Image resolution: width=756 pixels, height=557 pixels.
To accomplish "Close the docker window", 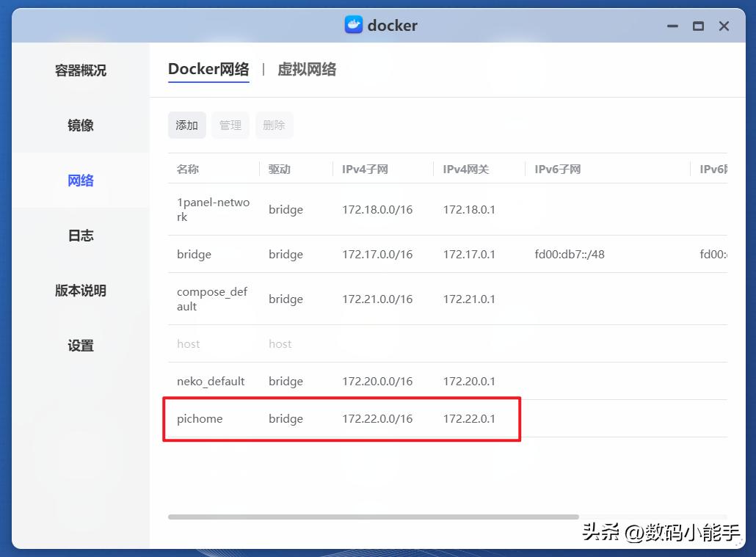I will [724, 26].
